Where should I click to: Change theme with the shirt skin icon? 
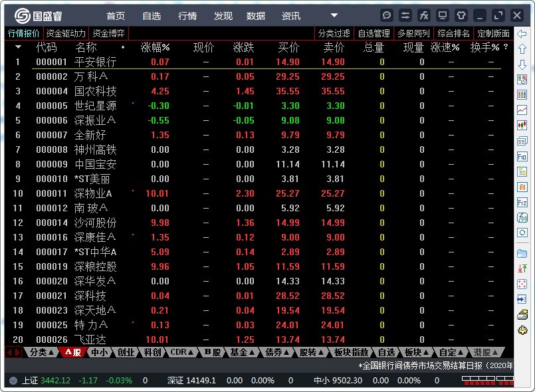coord(461,15)
